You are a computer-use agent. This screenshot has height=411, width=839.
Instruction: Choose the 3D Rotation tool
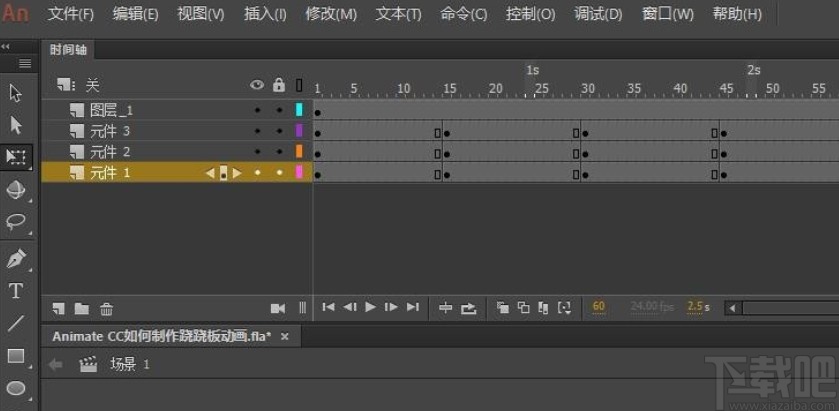(16, 189)
